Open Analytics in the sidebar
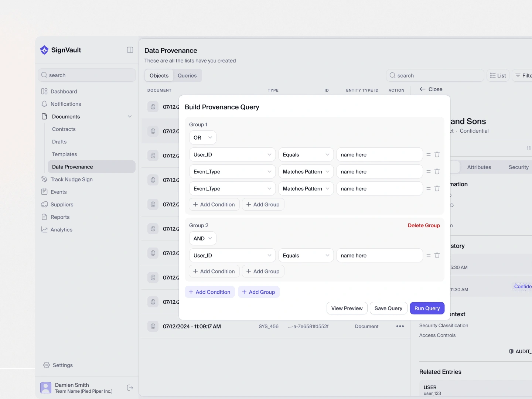532x399 pixels. point(61,229)
